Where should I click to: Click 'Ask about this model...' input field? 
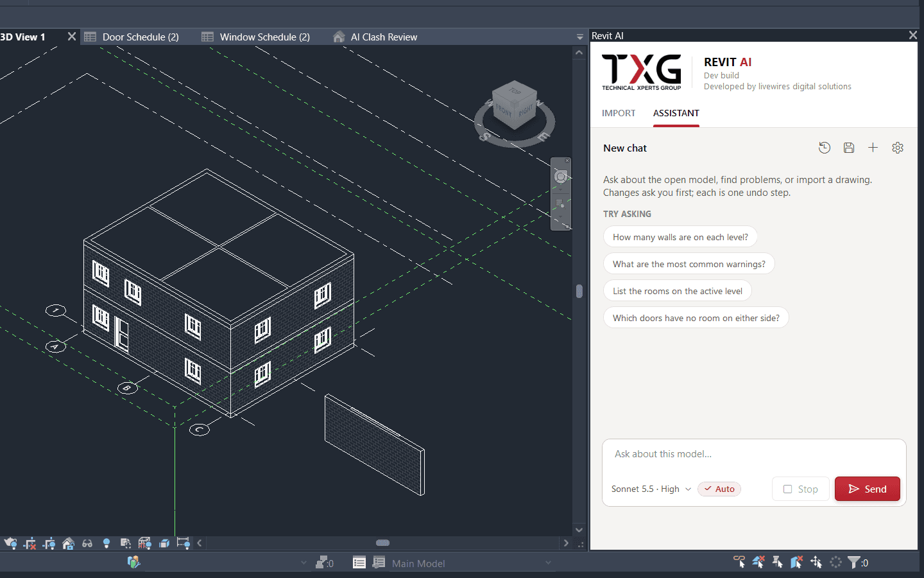click(754, 454)
